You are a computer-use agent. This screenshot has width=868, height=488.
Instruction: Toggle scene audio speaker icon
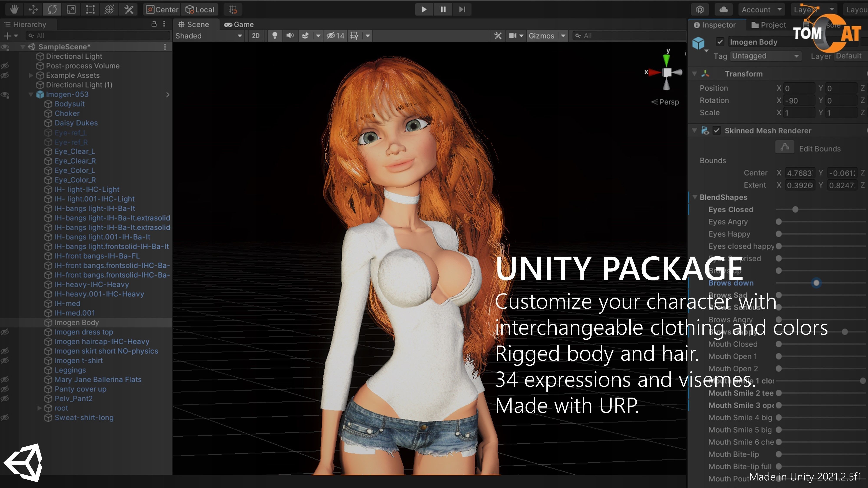click(290, 36)
